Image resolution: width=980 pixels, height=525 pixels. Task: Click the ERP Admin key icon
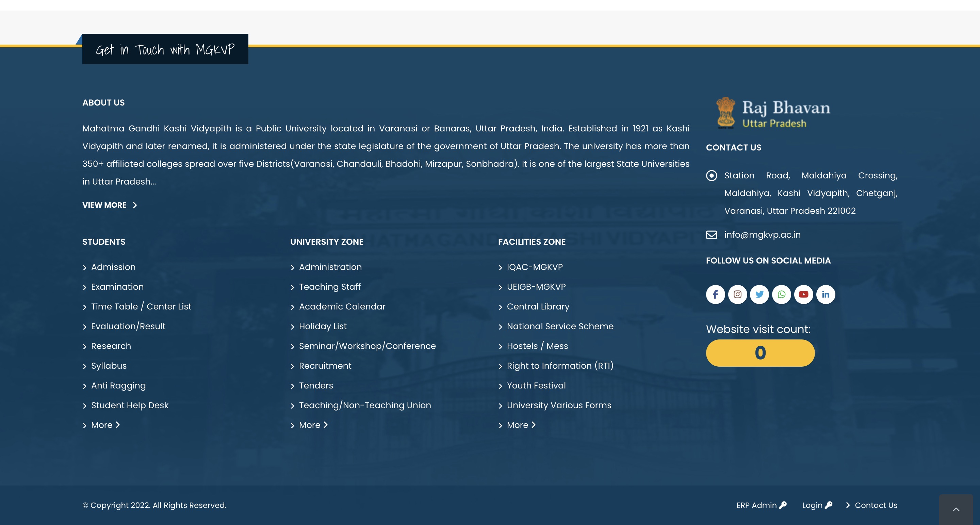point(783,505)
